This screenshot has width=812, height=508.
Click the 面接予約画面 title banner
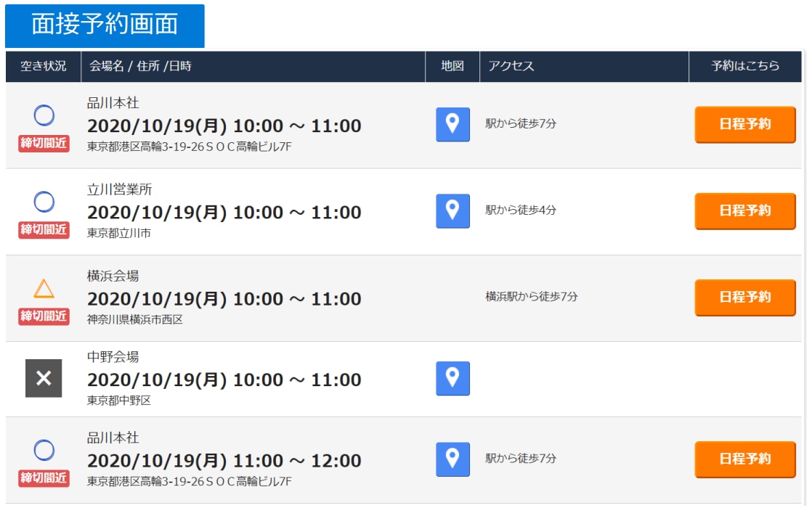point(105,25)
